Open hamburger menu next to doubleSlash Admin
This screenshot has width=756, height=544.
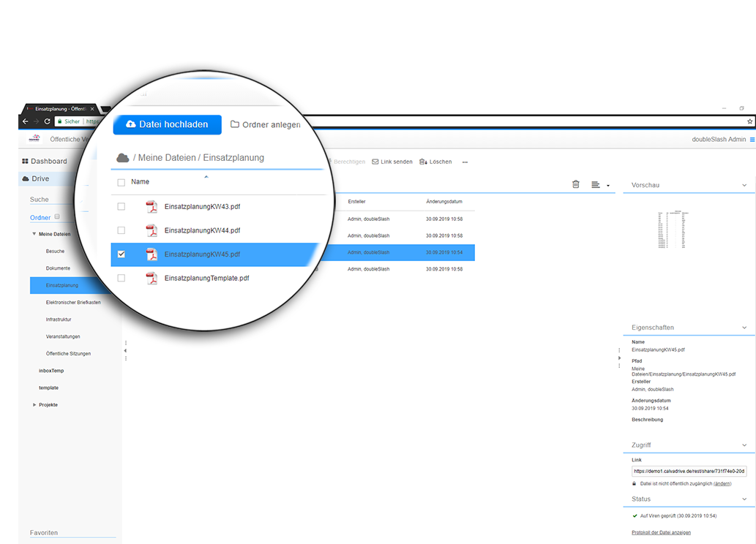(752, 140)
